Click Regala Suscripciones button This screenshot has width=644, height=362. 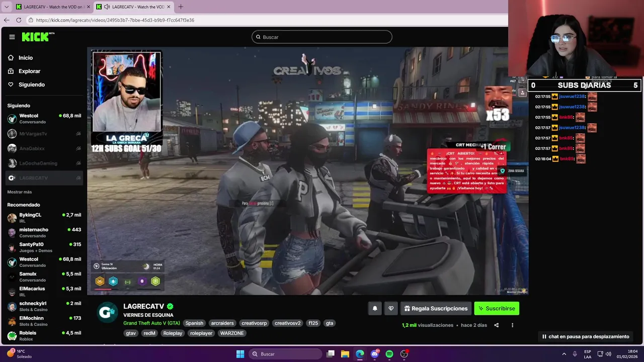click(436, 309)
